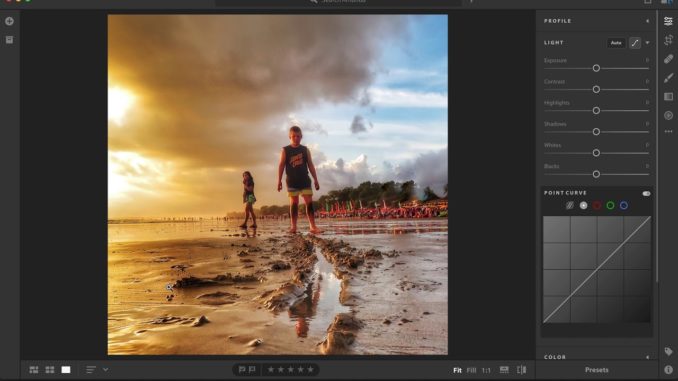Toggle the Point Curve switch
Screen dimensions: 678x381
[x=646, y=194]
